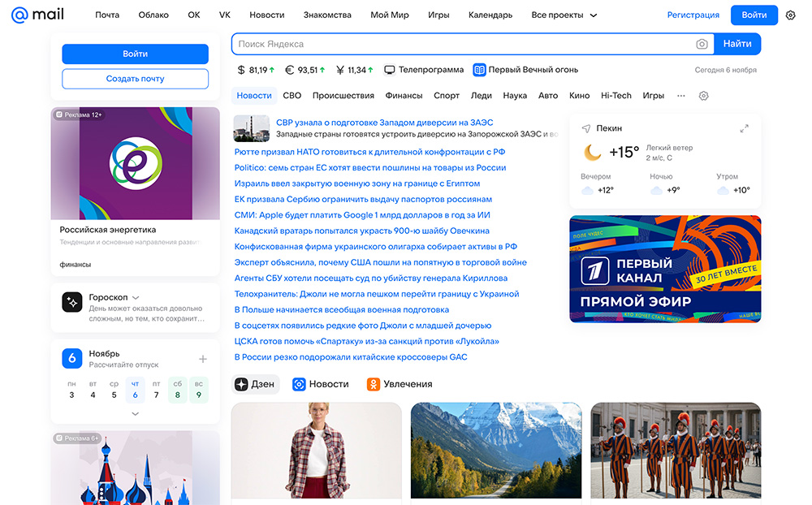812x505 pixels.
Task: Click the news categories settings gear
Action: tap(704, 96)
